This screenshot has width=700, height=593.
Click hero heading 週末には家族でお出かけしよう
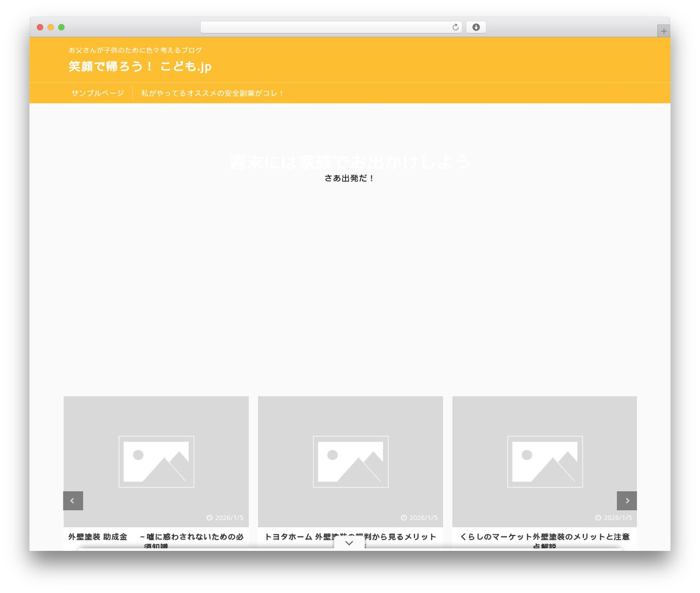pyautogui.click(x=349, y=162)
